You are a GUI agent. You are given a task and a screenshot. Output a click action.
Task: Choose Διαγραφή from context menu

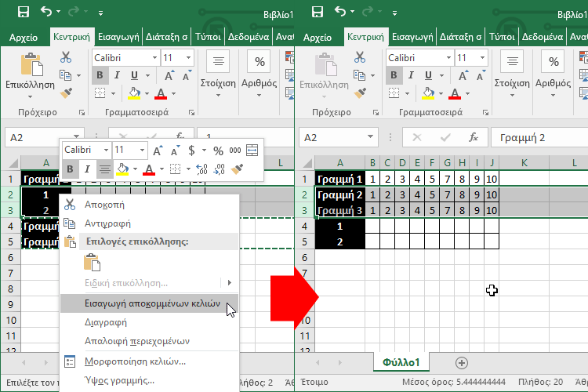click(x=149, y=322)
